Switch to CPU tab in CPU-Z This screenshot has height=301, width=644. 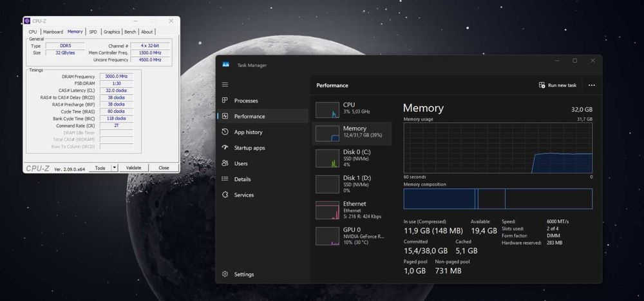[x=32, y=32]
